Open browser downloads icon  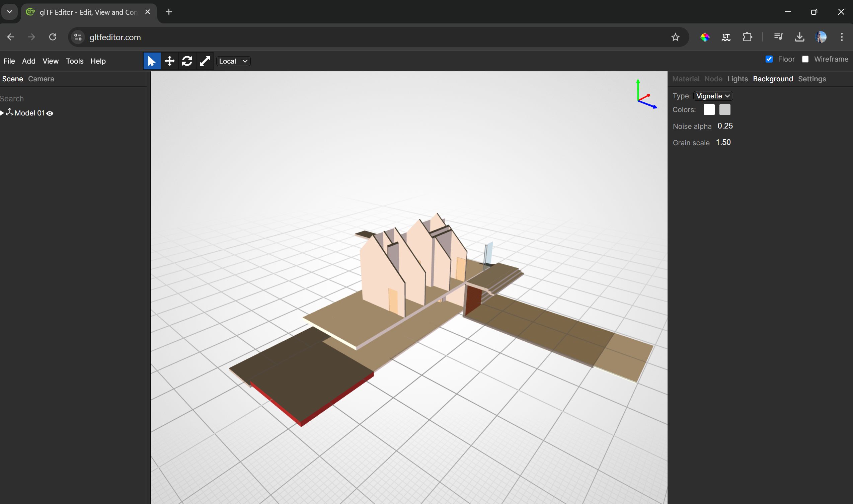800,37
